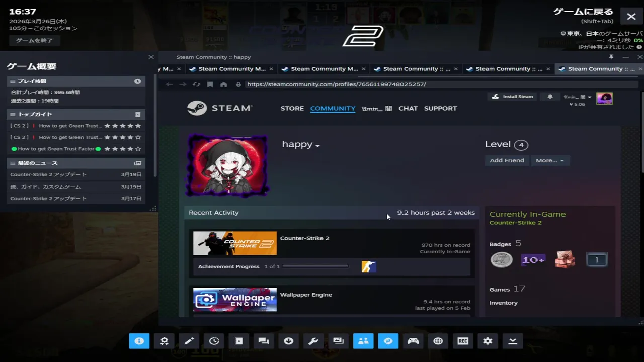644x362 pixels.
Task: Go back in the overlay browser
Action: pyautogui.click(x=169, y=84)
